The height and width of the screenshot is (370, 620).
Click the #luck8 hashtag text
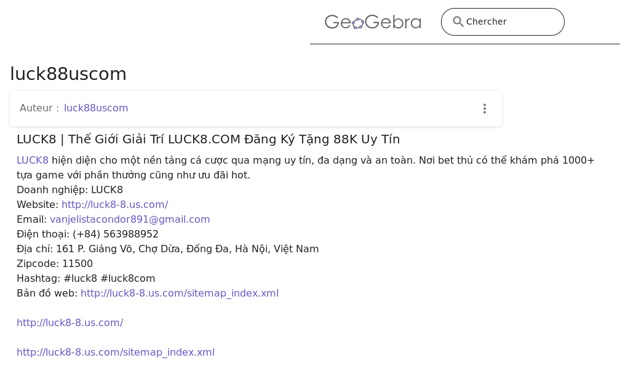coord(80,278)
